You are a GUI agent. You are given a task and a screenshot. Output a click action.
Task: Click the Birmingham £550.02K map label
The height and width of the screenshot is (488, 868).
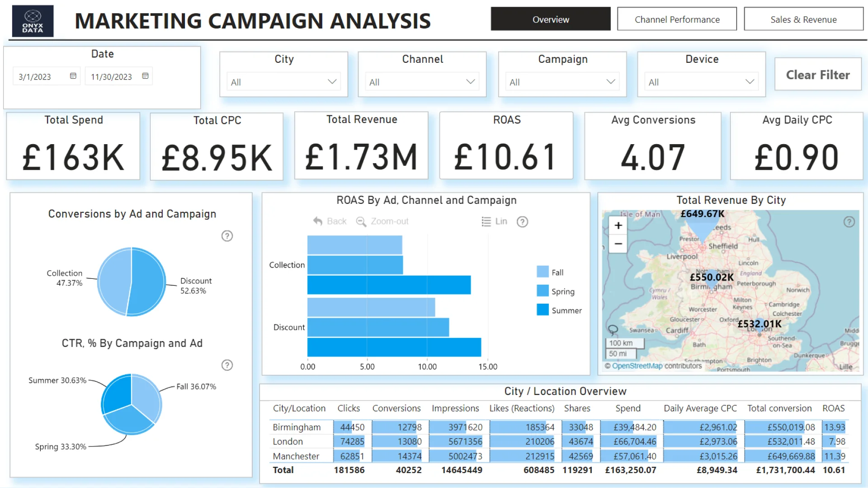click(712, 277)
